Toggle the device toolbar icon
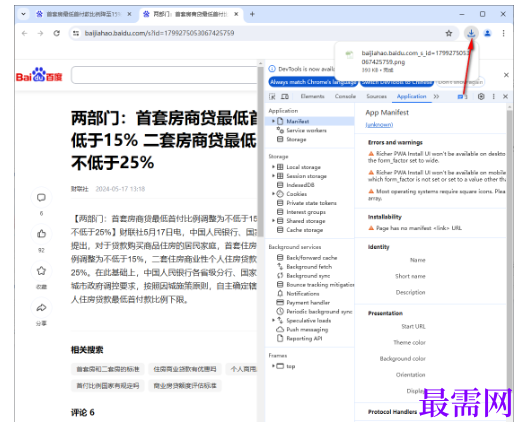The image size is (531, 434). point(285,97)
